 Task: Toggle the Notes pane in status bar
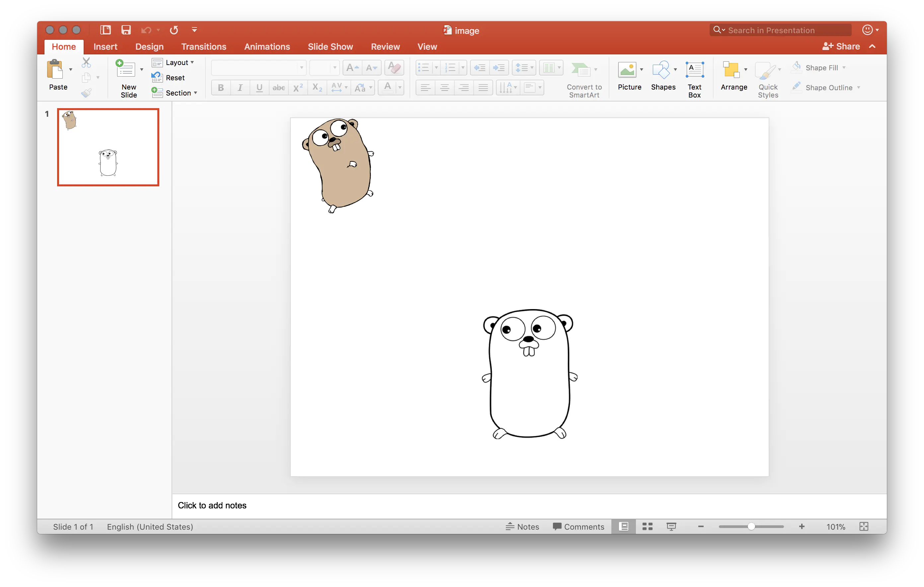pos(522,526)
